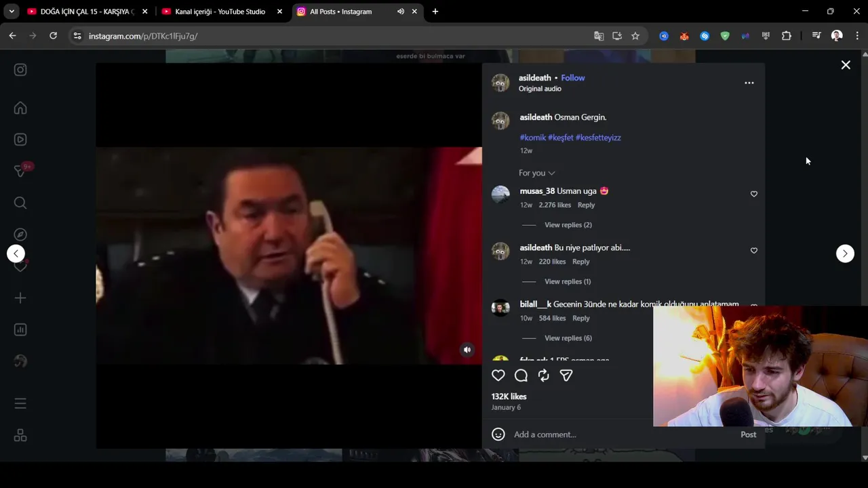Open musas_38 profile avatar

pyautogui.click(x=500, y=195)
